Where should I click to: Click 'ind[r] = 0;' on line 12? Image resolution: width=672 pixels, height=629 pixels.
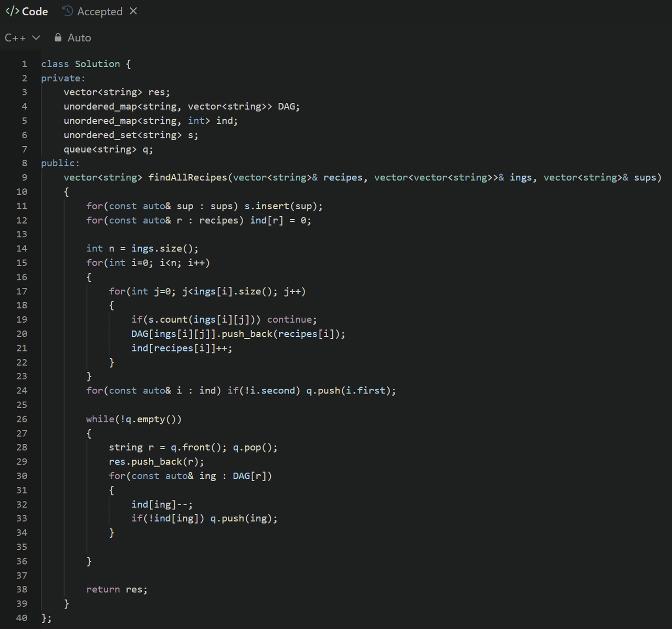click(280, 220)
